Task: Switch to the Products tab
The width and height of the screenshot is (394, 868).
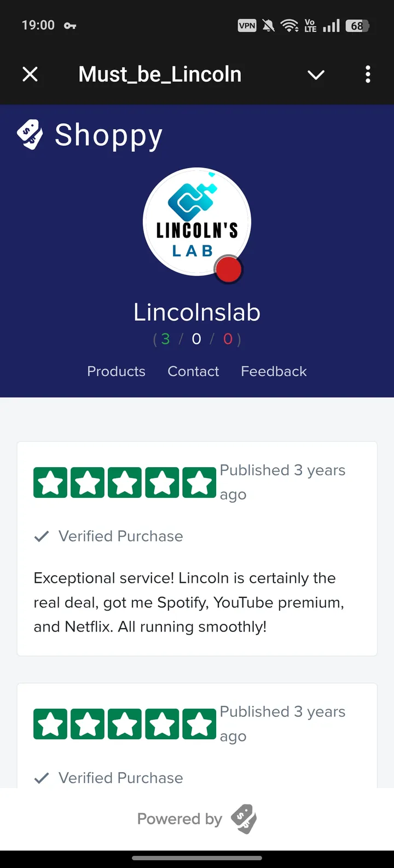Action: 116,371
